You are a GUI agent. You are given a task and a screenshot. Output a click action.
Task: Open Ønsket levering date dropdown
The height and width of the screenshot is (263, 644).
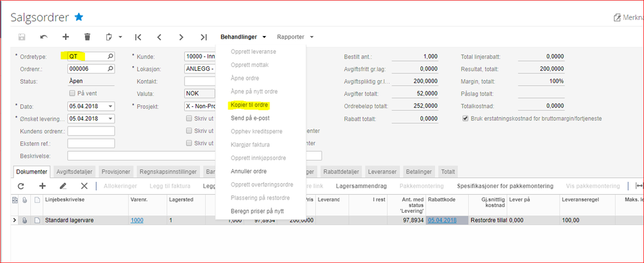point(110,119)
